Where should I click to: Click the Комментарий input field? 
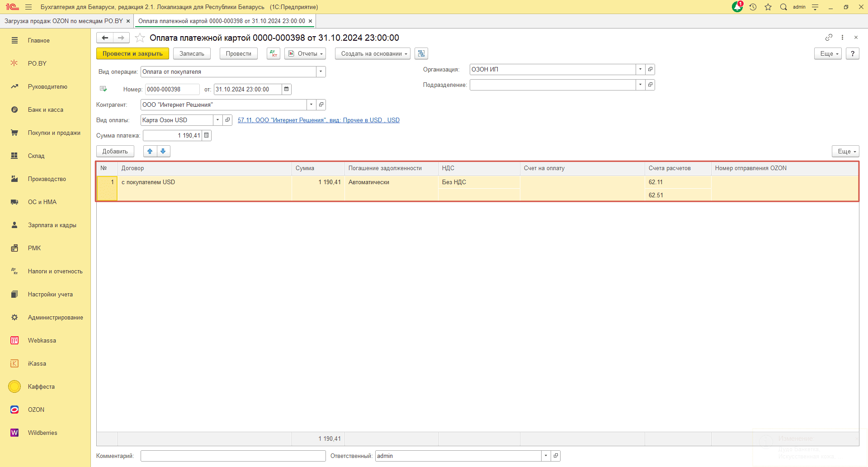pyautogui.click(x=233, y=456)
